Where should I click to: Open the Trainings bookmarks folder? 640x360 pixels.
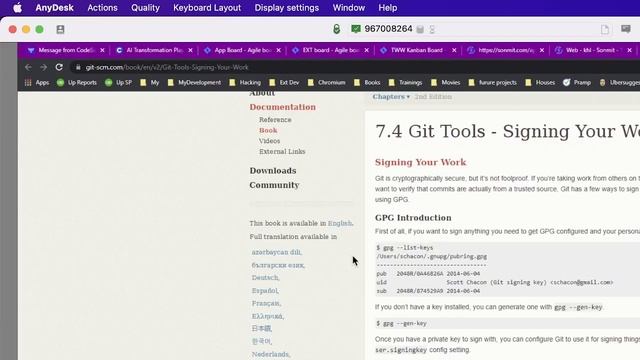coord(405,82)
